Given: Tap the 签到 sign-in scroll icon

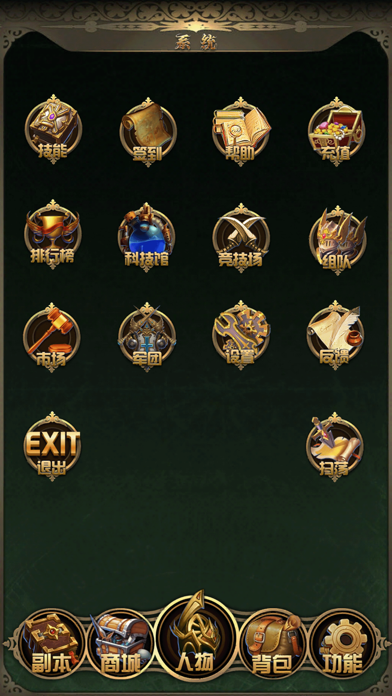Looking at the screenshot, I should click(x=148, y=131).
